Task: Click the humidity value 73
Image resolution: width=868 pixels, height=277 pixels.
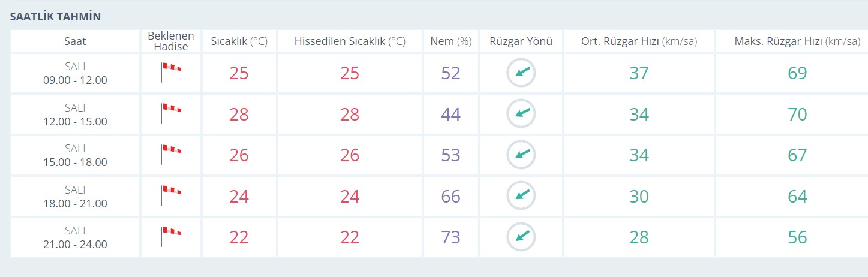Action: click(450, 237)
